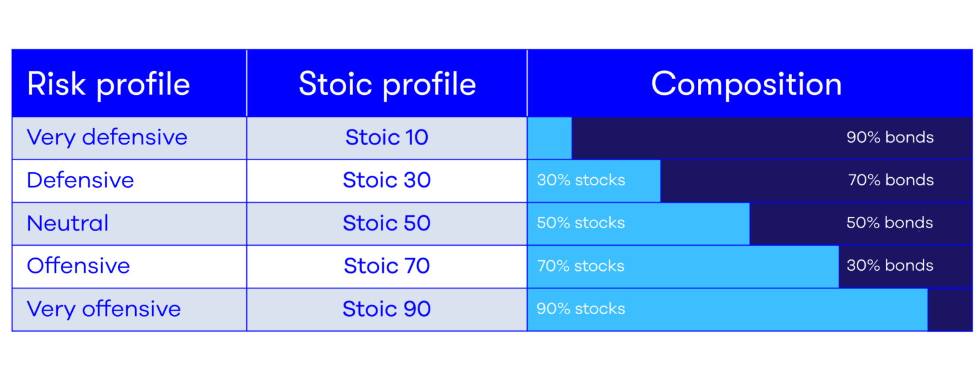980x377 pixels.
Task: Select the 90% stocks bar segment
Action: [727, 309]
